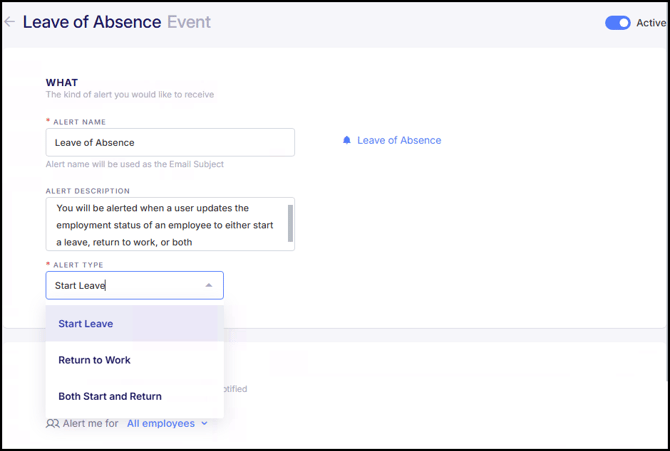Click the alert description scrollbar
The width and height of the screenshot is (670, 451).
(290, 223)
